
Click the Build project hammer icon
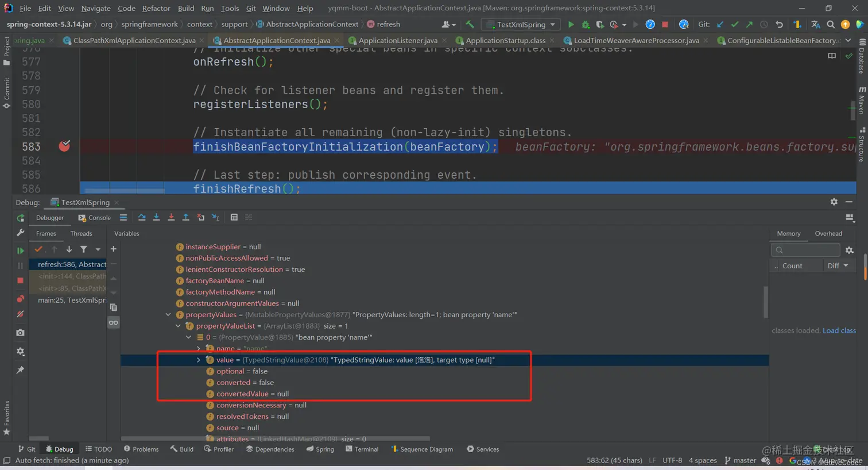click(x=470, y=24)
